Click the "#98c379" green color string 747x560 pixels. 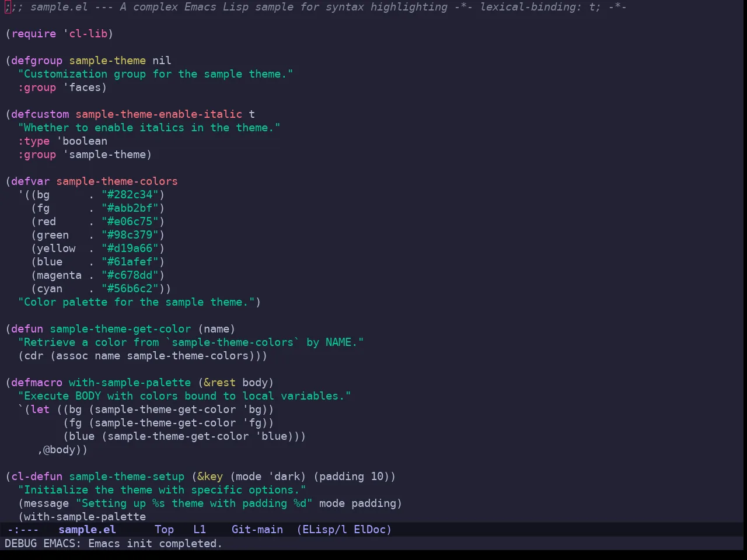(x=130, y=235)
